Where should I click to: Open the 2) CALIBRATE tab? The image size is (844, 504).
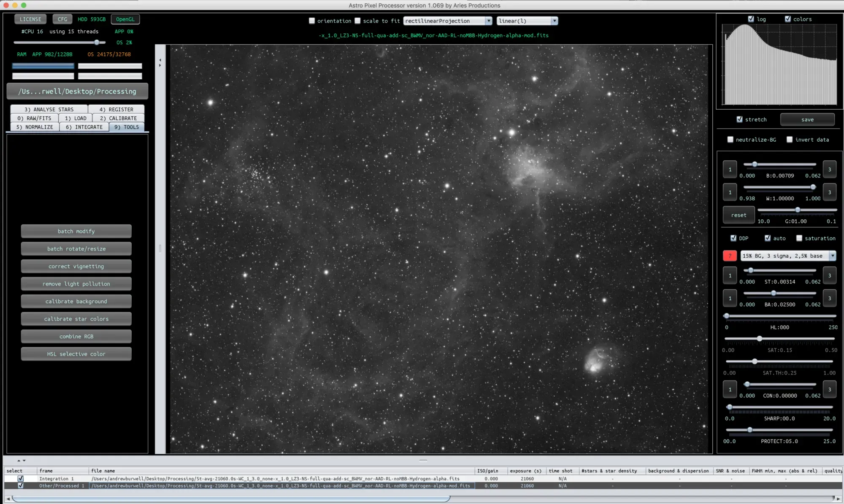118,118
